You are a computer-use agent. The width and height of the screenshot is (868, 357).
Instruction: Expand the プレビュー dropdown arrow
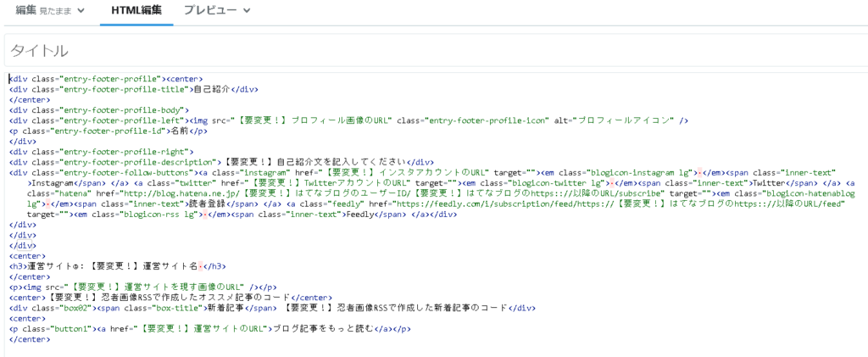(x=247, y=10)
